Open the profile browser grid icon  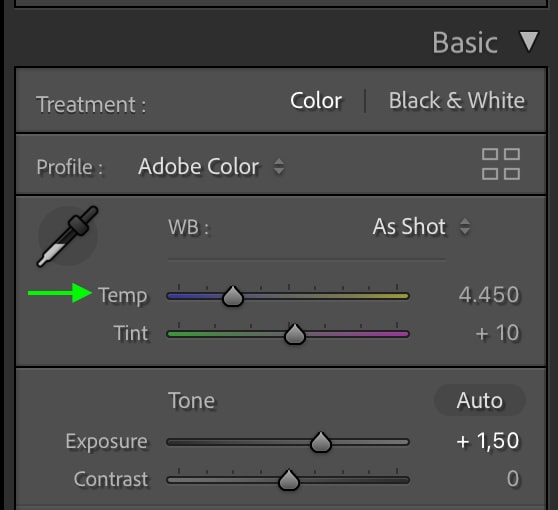[501, 164]
